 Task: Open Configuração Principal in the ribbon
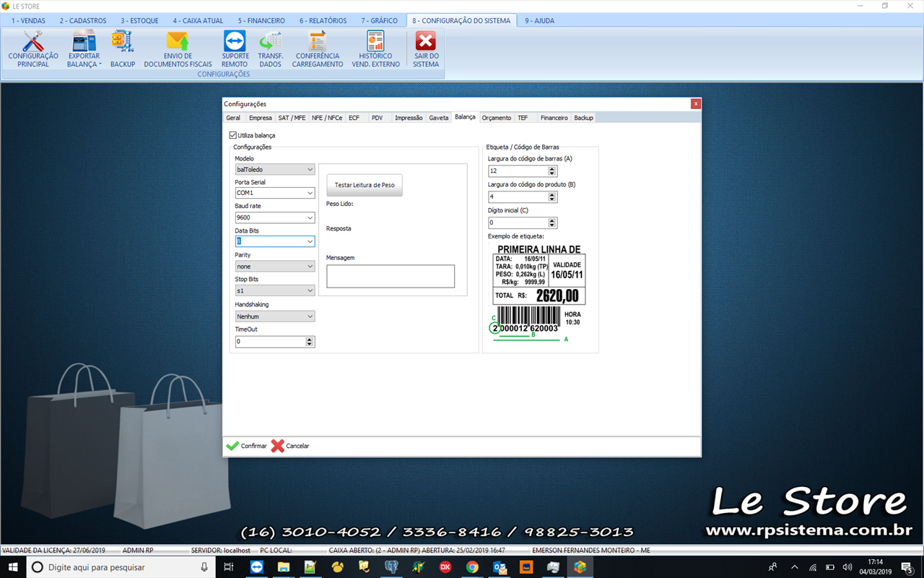[33, 49]
